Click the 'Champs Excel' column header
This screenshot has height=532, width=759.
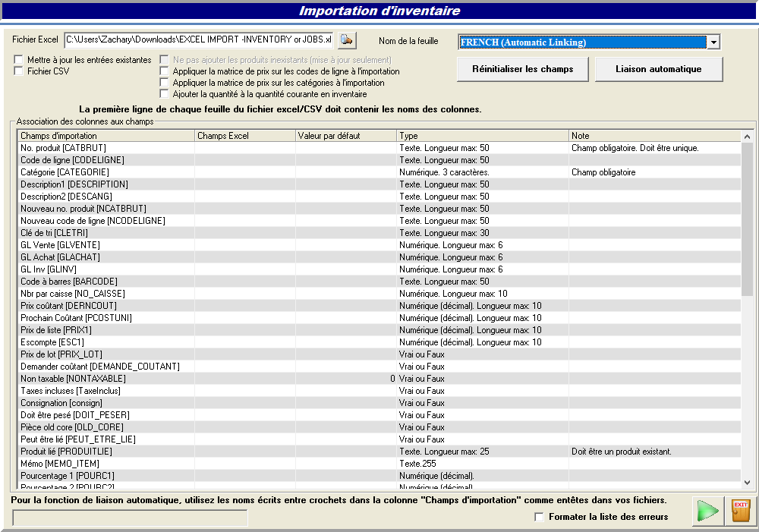click(x=245, y=136)
